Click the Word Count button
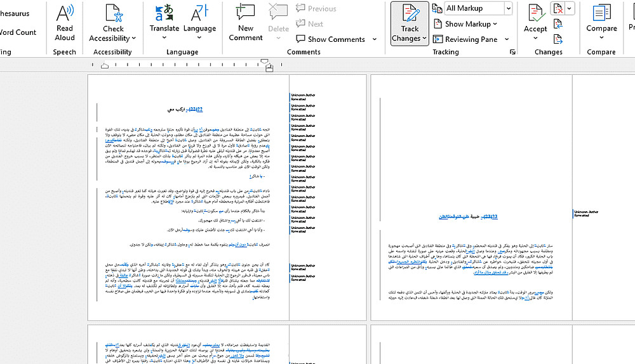 tap(17, 32)
